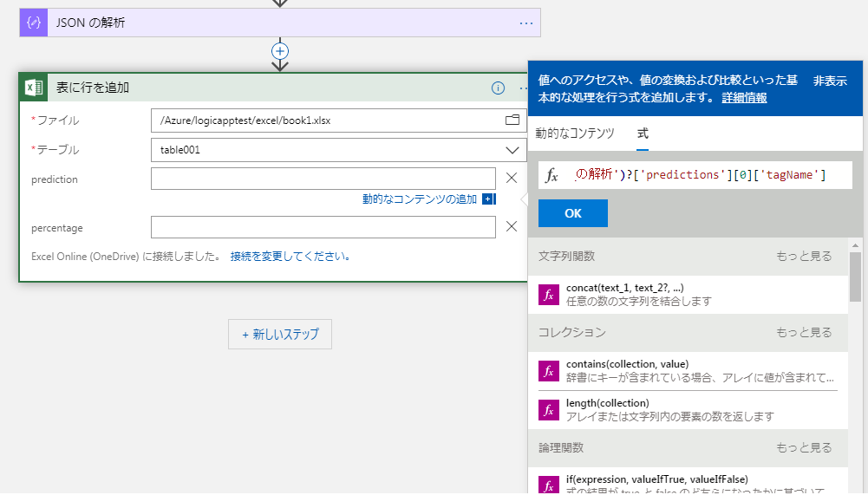
Task: Click the function list scrollbar up arrow
Action: (x=855, y=244)
